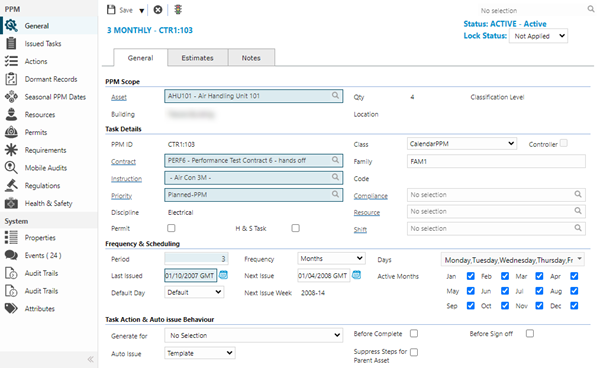Click the Family FAM1 input field
Viewport: 600px width, 368px height.
coord(496,161)
